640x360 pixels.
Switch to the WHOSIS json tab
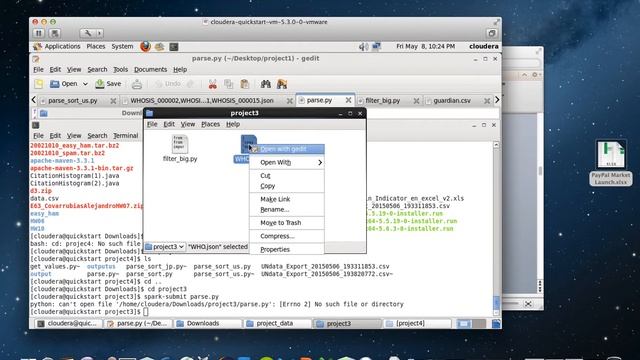coord(202,100)
